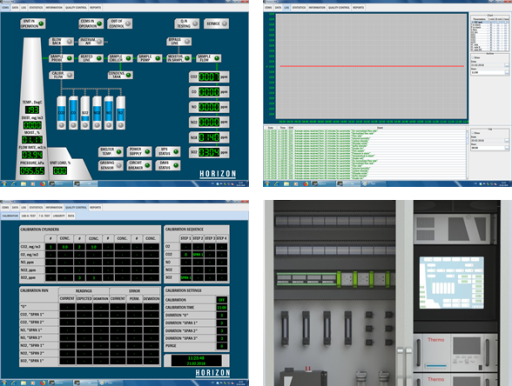
Task: Toggle Unit In Operation indicator on CEMS screen
Action: pyautogui.click(x=33, y=24)
